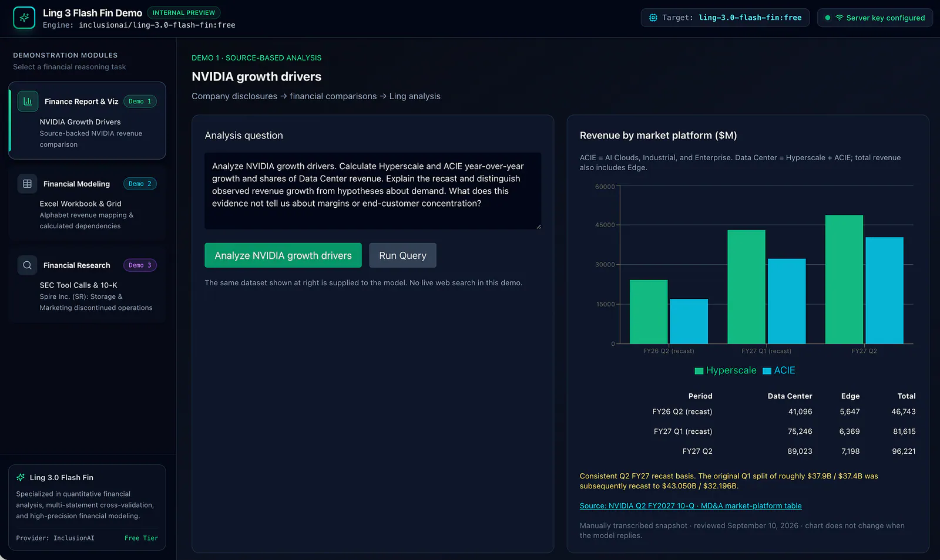Image resolution: width=940 pixels, height=560 pixels.
Task: Click the Data Center value 75,246
Action: (800, 431)
